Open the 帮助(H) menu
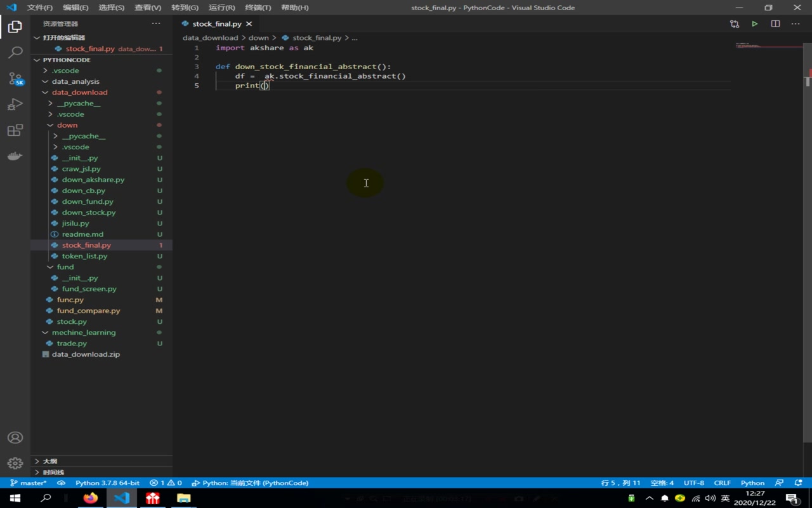This screenshot has height=508, width=812. (294, 8)
